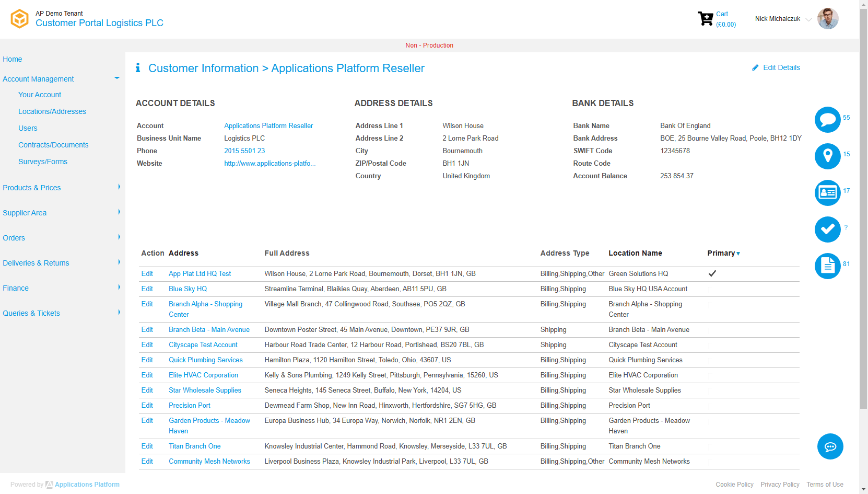Open Applications Platform Reseller account link
The image size is (868, 494).
coord(268,125)
